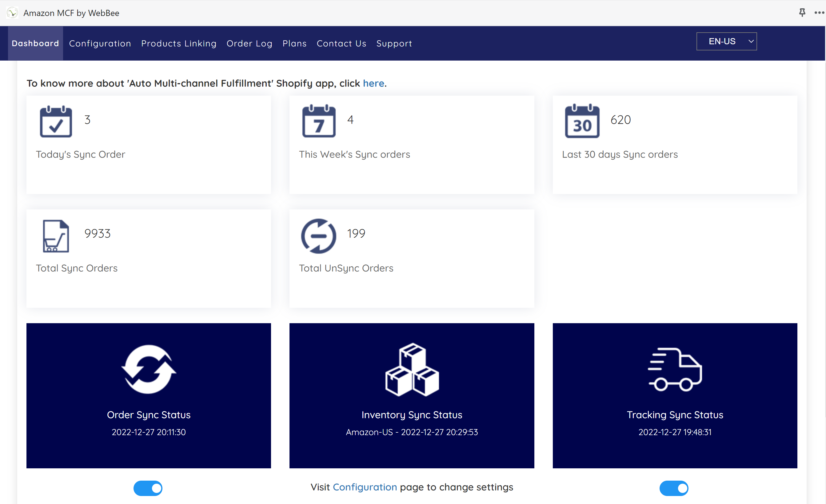The image size is (826, 504).
Task: Open the three-dot more options menu
Action: click(x=819, y=13)
